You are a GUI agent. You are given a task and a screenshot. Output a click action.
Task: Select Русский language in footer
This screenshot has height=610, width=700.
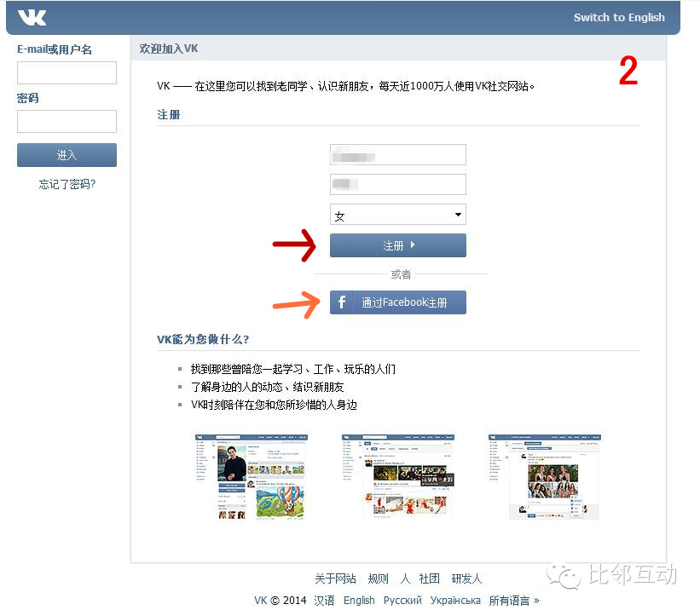pos(402,600)
